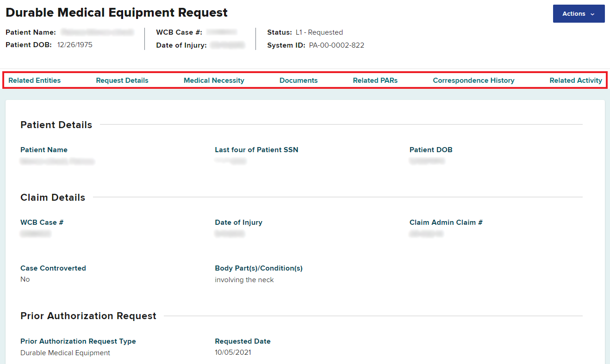Open the Correspondence History tab
The image size is (610, 364).
pyautogui.click(x=473, y=80)
